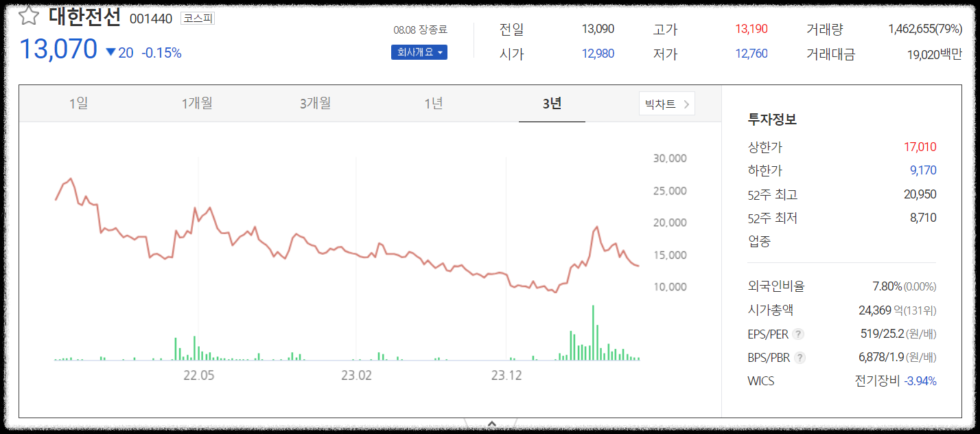Screen dimensions: 980x434
Task: Click the 상한가 value 17,010
Action: pyautogui.click(x=920, y=147)
